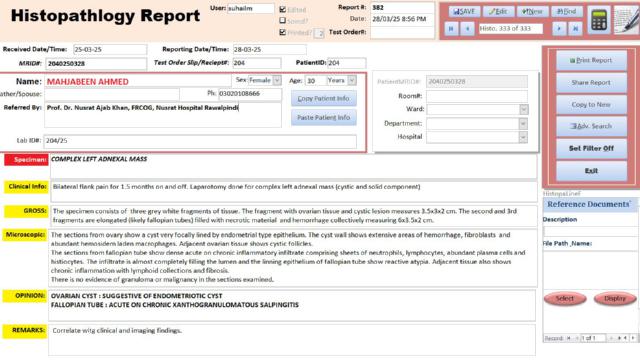
Task: Open the calculator icon
Action: [x=599, y=20]
